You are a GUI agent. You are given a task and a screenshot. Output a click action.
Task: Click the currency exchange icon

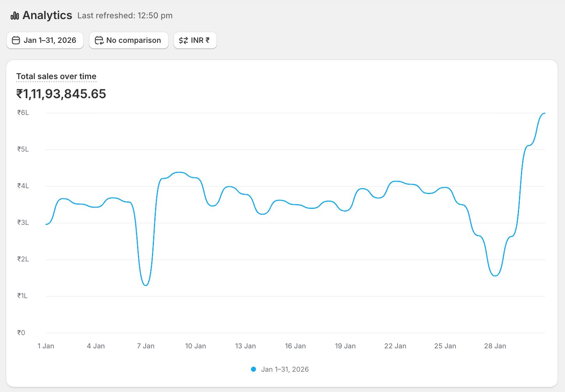(x=183, y=40)
